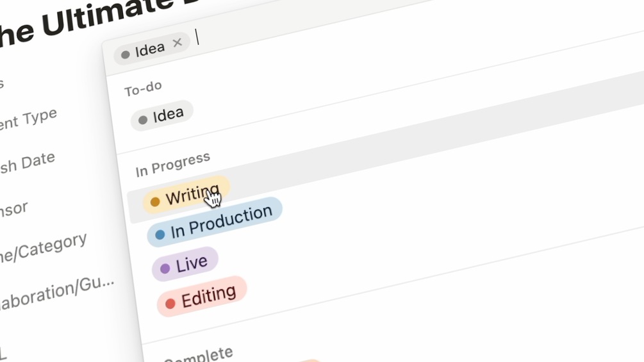Click the gray dot on the selected Idea chip

(126, 54)
